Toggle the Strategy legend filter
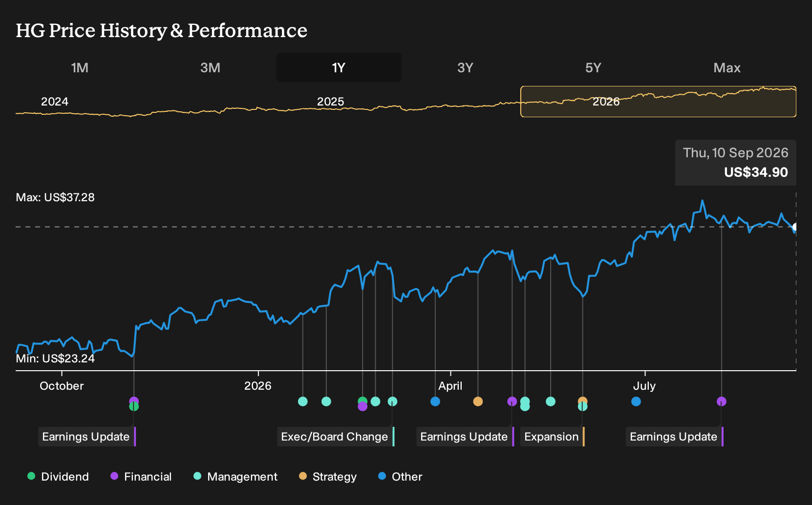Viewport: 812px width, 505px height. (328, 477)
